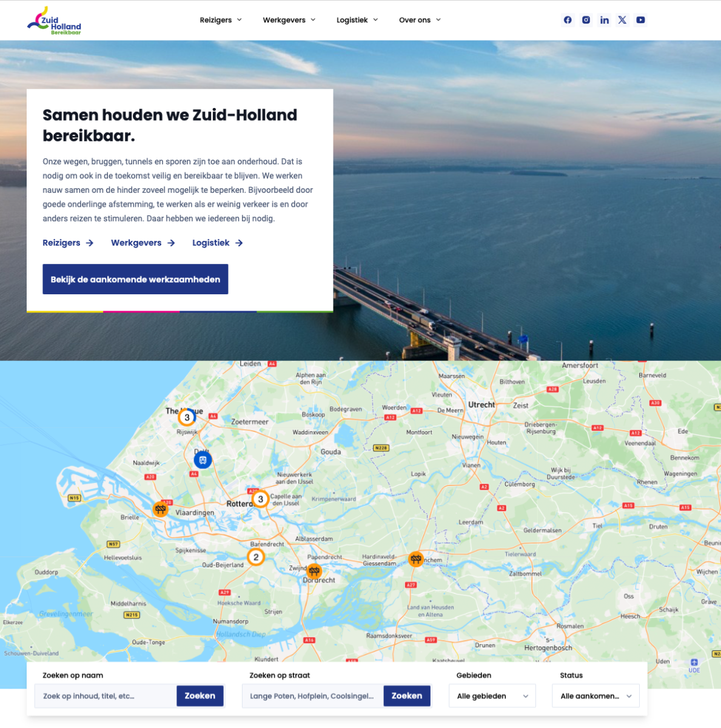Viewport: 721px width, 728px height.
Task: Click the roadworks marker at Dordrecht
Action: (314, 570)
